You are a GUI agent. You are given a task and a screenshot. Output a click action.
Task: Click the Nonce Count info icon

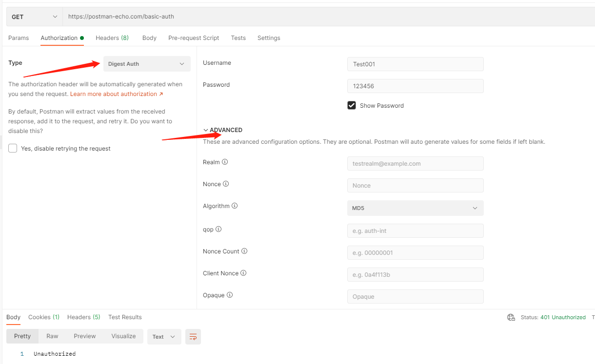tap(244, 251)
